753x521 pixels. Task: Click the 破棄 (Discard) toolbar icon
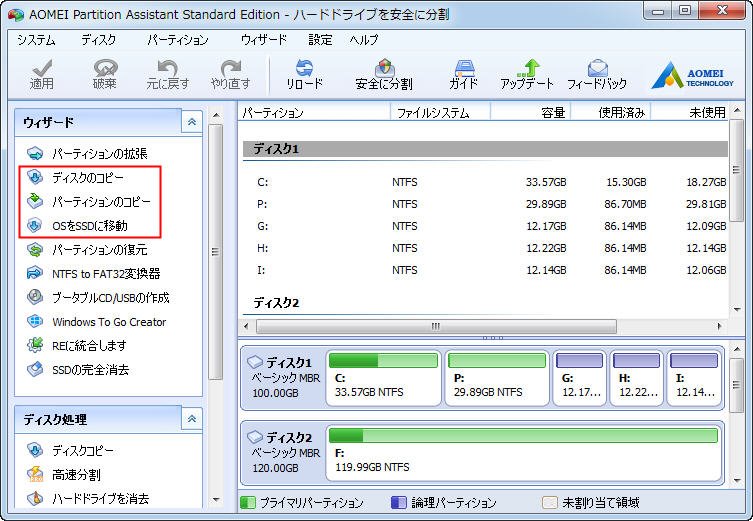(x=104, y=74)
